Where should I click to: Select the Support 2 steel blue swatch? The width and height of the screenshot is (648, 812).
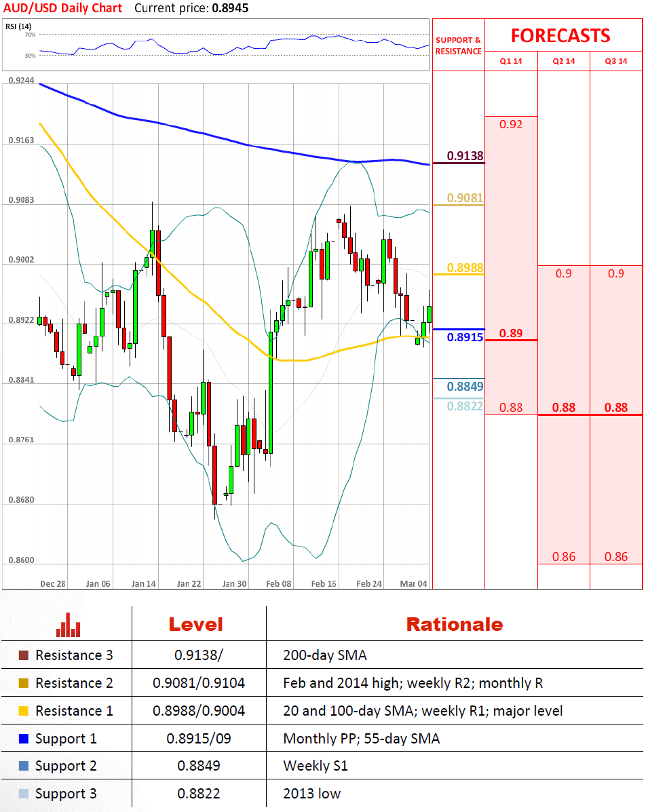pos(24,767)
